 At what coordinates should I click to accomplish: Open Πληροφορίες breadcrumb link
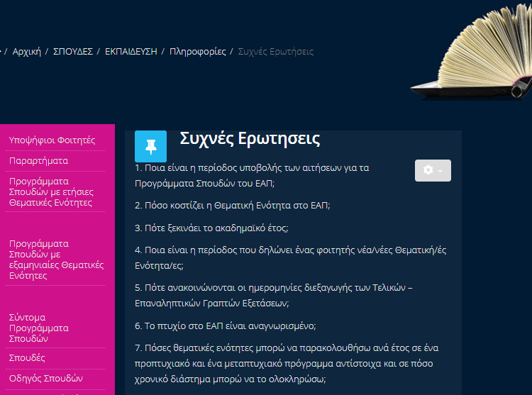(x=197, y=52)
